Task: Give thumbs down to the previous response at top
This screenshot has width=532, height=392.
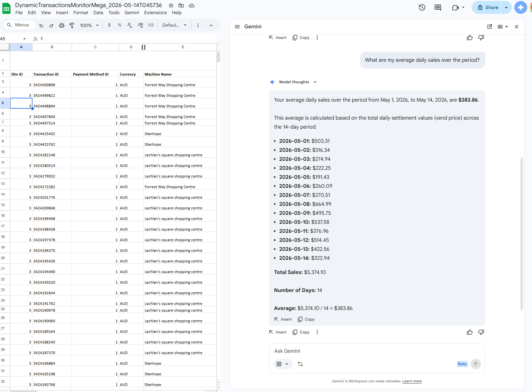Action: (x=481, y=38)
